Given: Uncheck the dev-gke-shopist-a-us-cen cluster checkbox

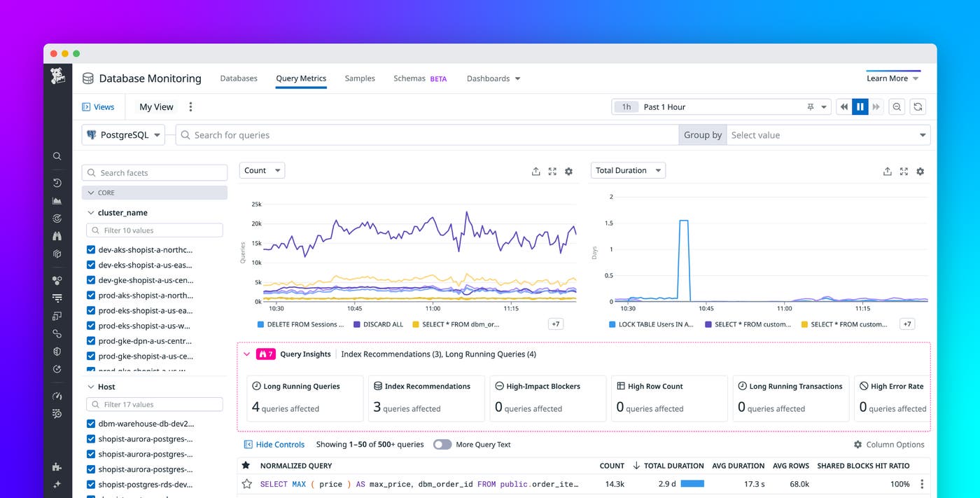Looking at the screenshot, I should tap(90, 279).
